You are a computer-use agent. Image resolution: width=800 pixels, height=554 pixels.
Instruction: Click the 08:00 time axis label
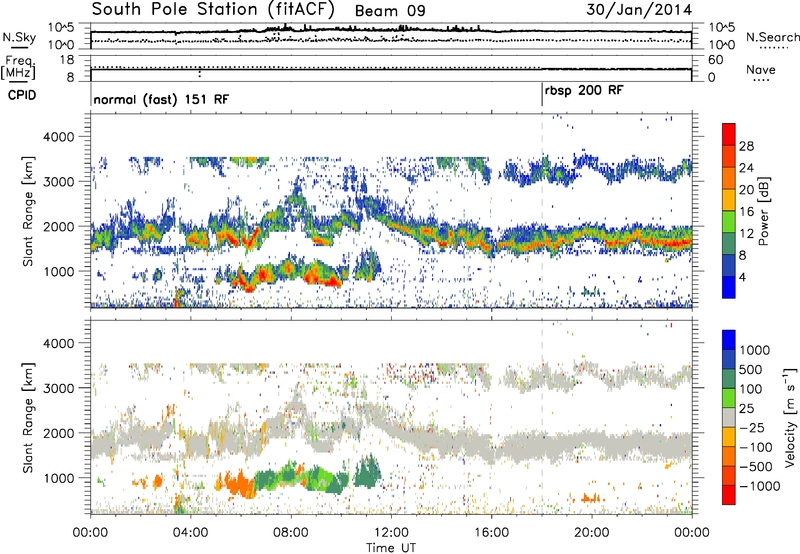291,532
